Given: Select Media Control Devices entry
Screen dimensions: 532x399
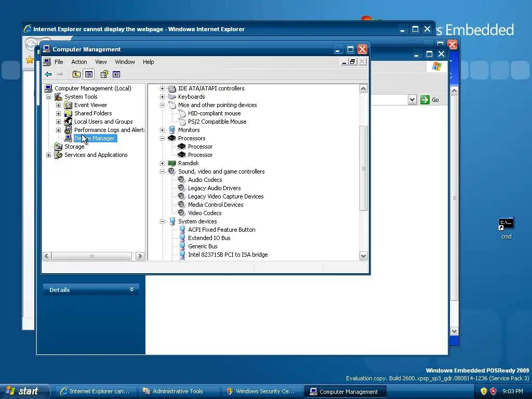Looking at the screenshot, I should (x=216, y=205).
